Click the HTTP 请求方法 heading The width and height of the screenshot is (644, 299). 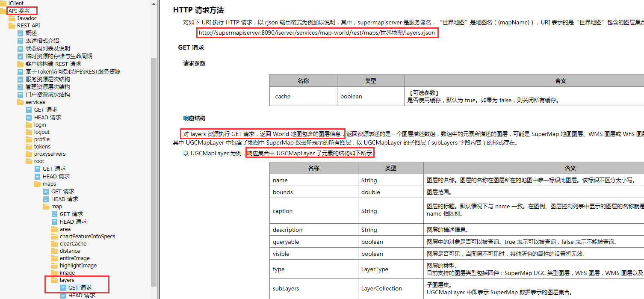198,10
